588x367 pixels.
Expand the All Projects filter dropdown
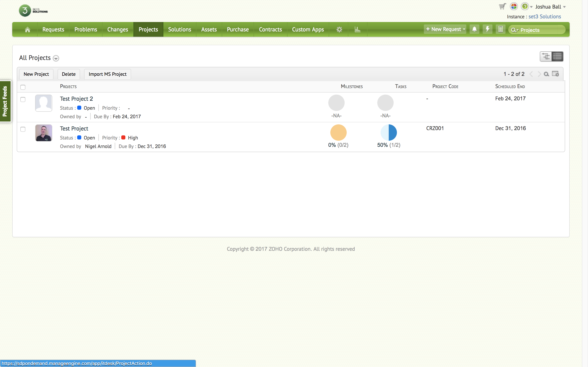56,58
